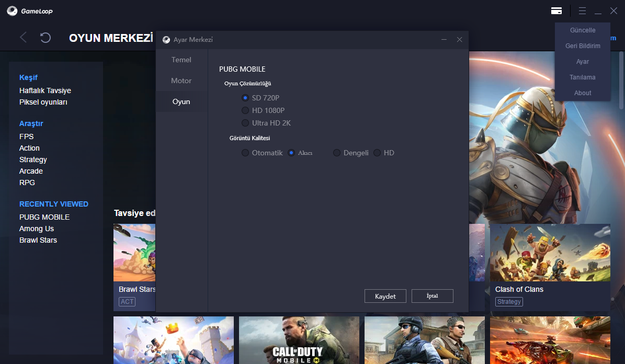Image resolution: width=625 pixels, height=364 pixels.
Task: Click the Görüntü Kalitesi label
Action: 249,138
